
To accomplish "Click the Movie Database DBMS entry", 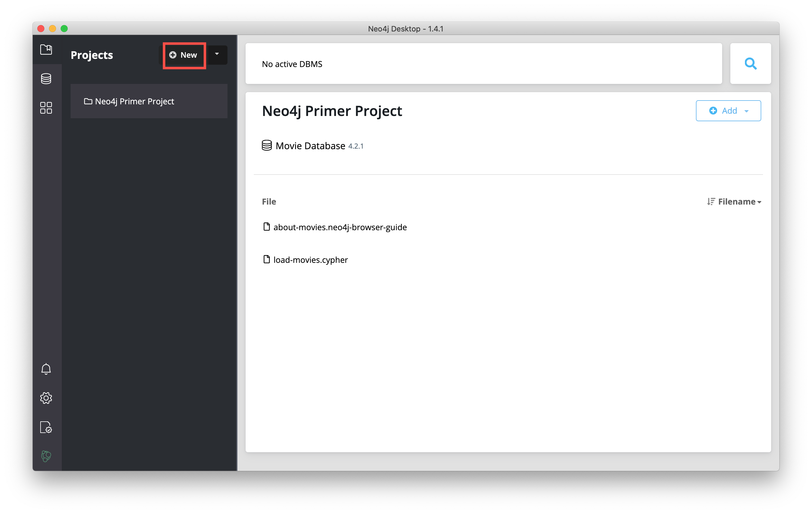I will pos(312,145).
